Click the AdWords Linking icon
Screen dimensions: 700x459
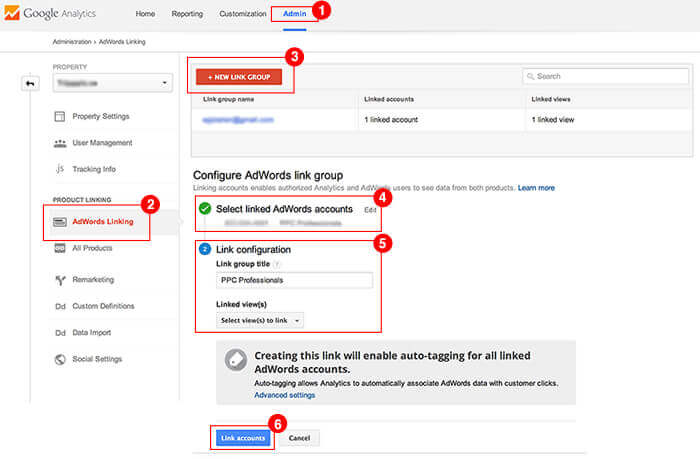pos(60,222)
